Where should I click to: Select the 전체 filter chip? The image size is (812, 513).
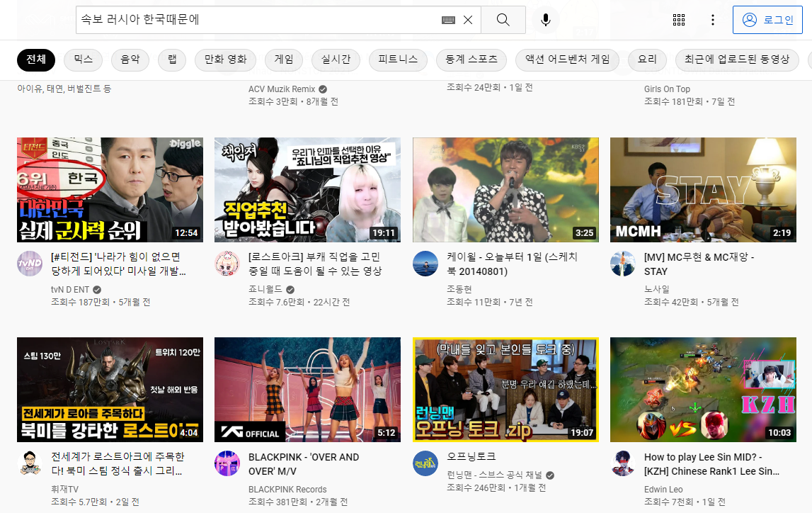click(x=36, y=60)
